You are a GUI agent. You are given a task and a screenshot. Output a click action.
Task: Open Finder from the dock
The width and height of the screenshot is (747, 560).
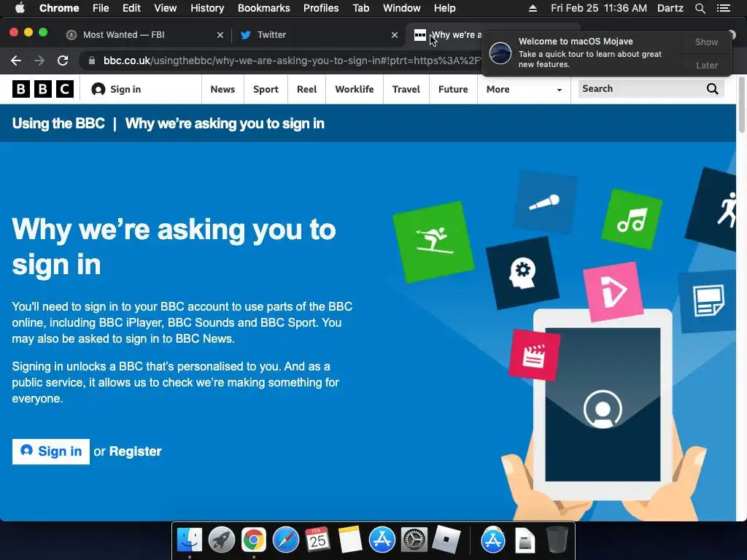pos(190,540)
